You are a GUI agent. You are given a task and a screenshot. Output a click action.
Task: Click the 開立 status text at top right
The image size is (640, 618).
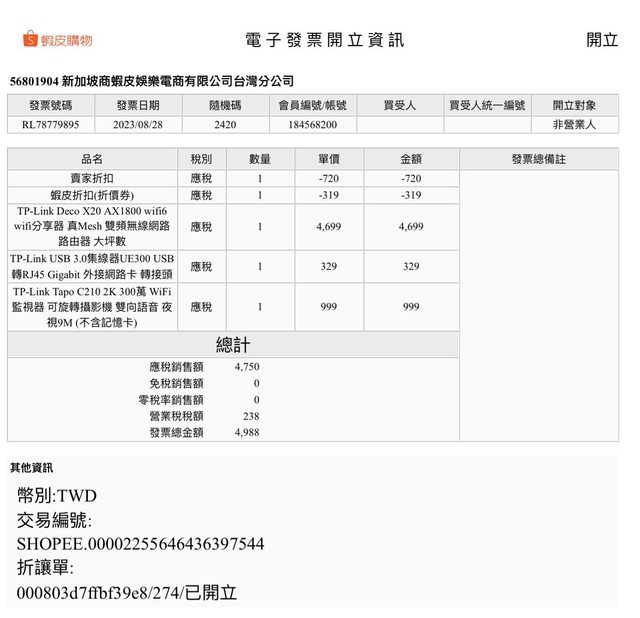pos(602,40)
